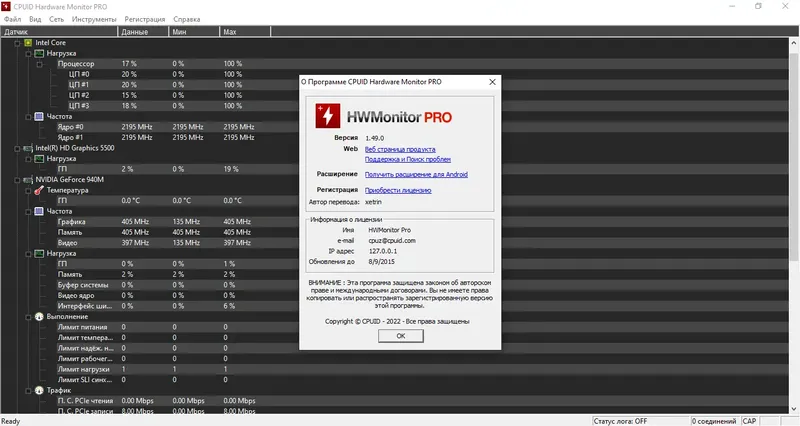The image size is (800, 426).
Task: Click the Частота icon under Intel Core
Action: (x=39, y=116)
